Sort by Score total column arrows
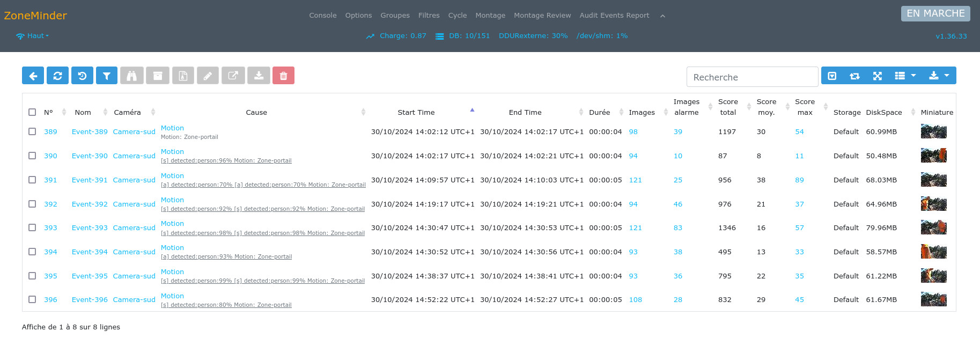Screen dimensions: 980x360 pyautogui.click(x=749, y=107)
